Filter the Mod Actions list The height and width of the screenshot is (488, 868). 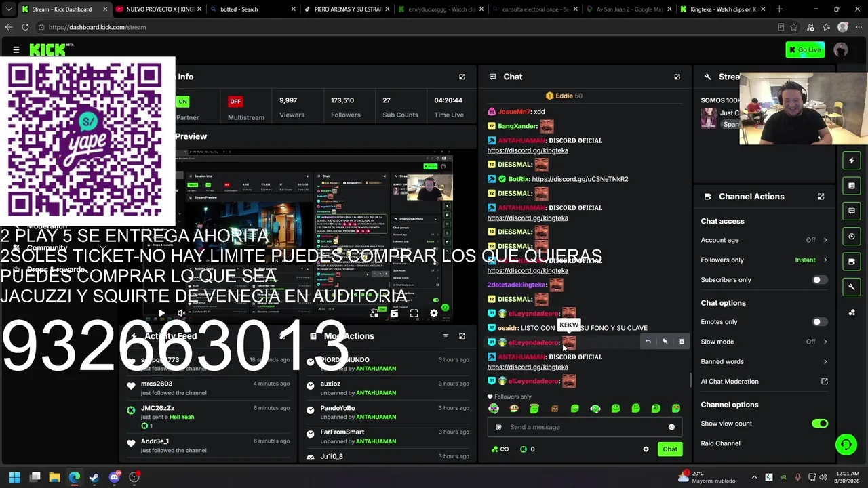[x=446, y=336]
